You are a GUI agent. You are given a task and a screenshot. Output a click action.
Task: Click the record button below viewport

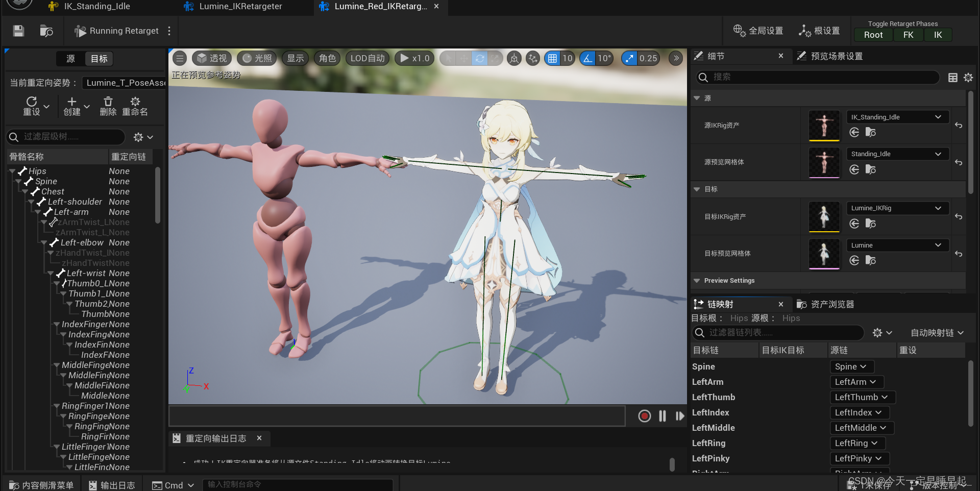click(645, 416)
